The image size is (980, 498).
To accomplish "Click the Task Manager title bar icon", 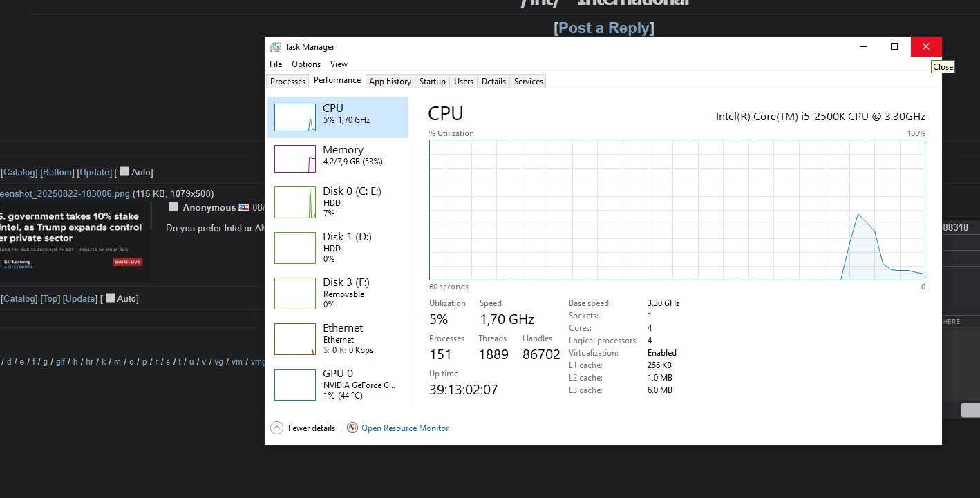I will point(276,47).
